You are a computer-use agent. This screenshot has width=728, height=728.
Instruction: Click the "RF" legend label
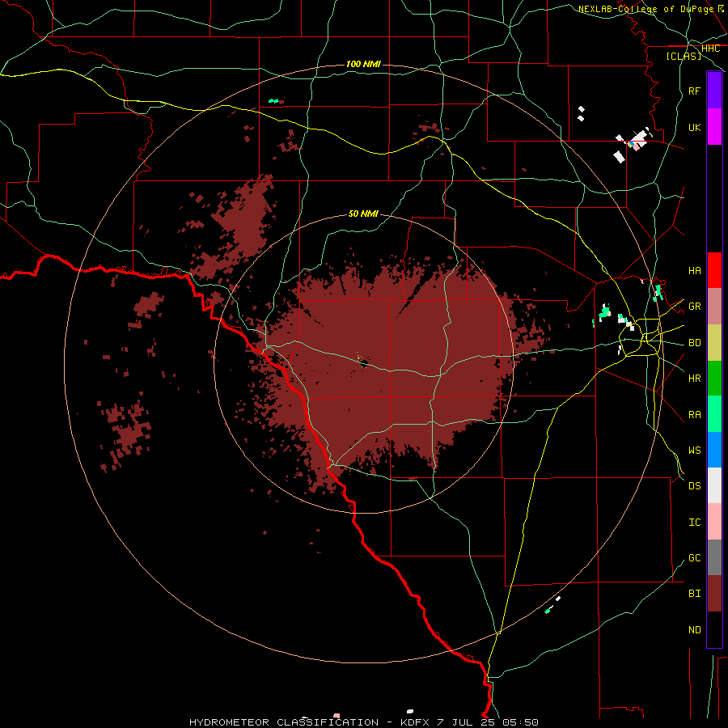pyautogui.click(x=694, y=91)
